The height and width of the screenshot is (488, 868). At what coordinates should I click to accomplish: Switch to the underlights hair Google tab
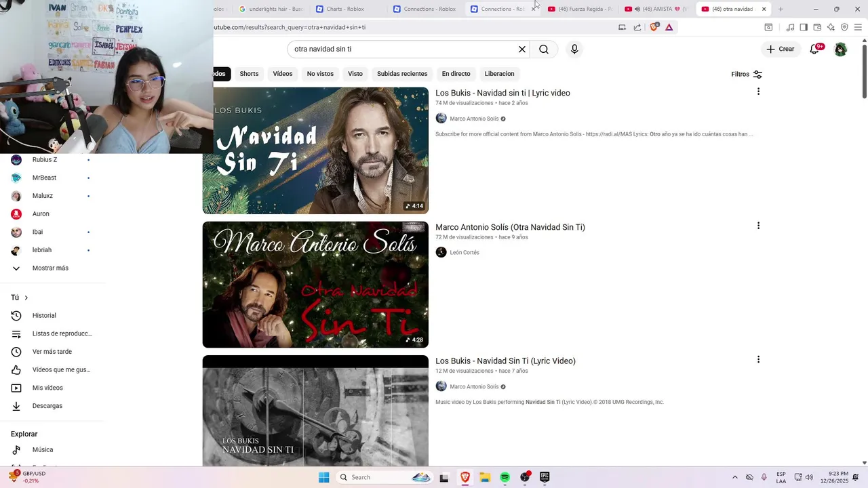[x=271, y=9]
